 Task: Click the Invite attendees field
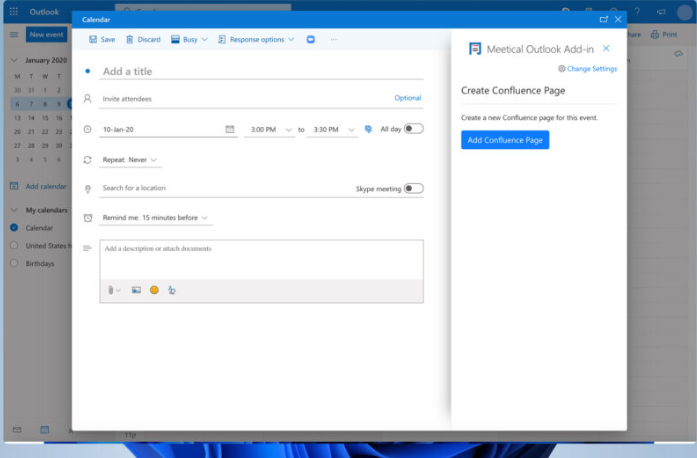click(x=244, y=98)
